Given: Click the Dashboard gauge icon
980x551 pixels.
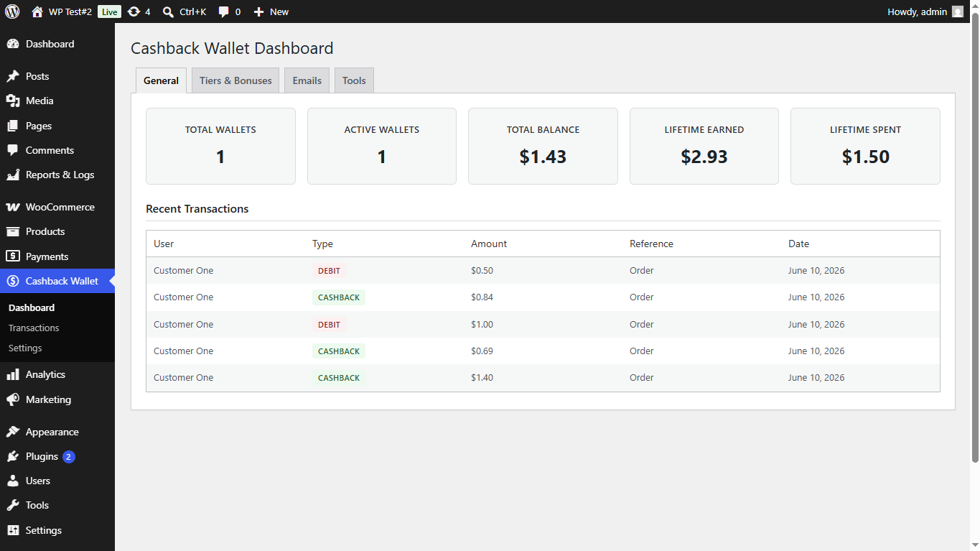Looking at the screenshot, I should [x=13, y=44].
